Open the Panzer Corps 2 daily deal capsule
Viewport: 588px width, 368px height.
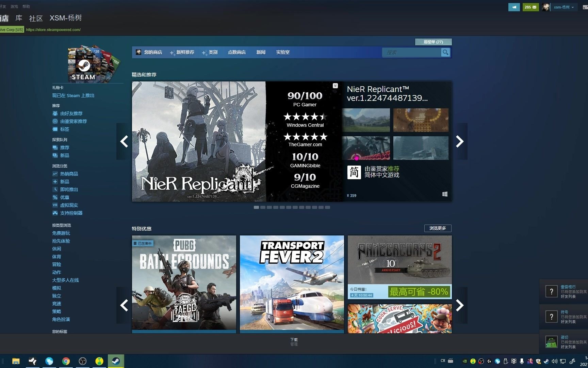click(400, 267)
